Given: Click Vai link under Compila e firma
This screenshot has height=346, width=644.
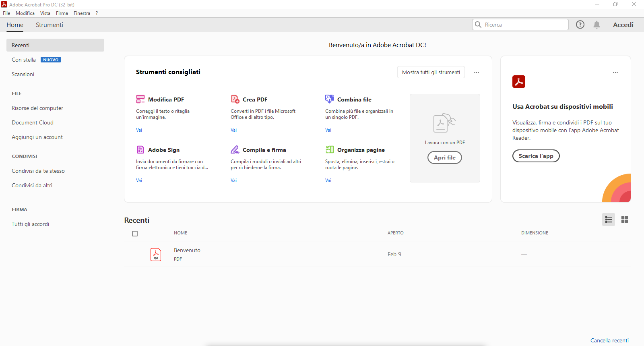Looking at the screenshot, I should 233,180.
